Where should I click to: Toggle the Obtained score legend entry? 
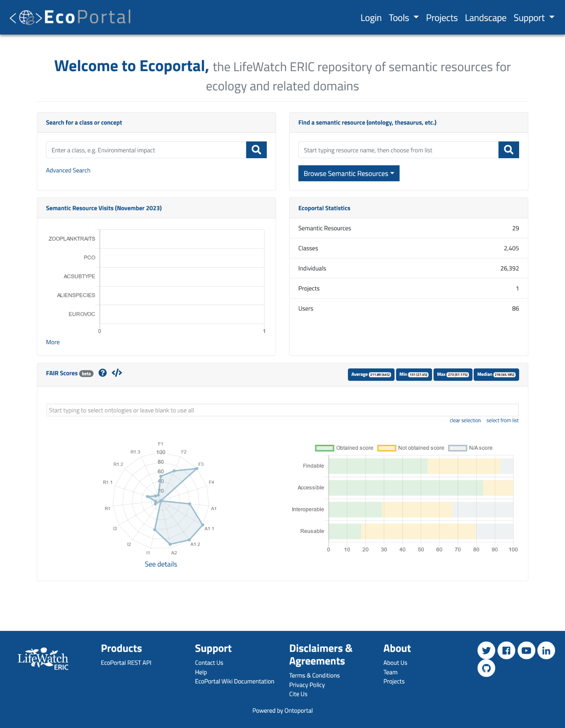(x=344, y=448)
